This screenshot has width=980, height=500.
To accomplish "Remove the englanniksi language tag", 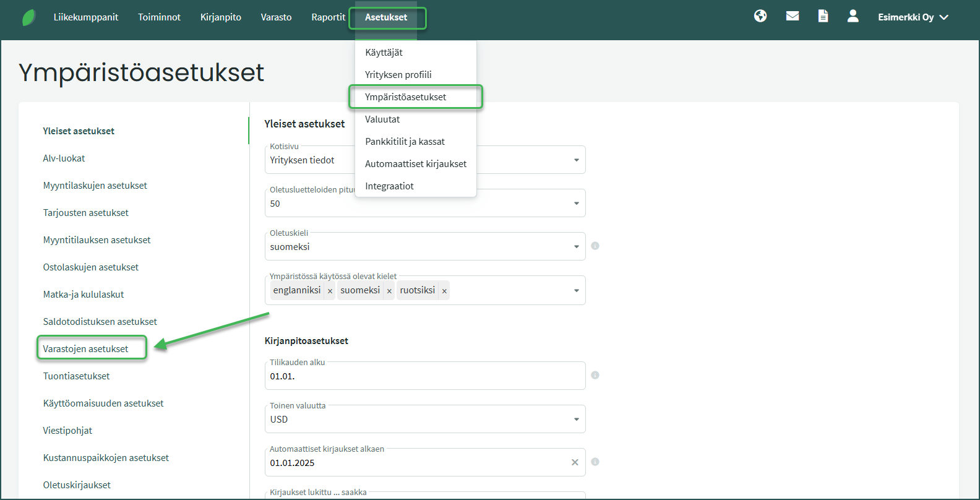I will coord(330,291).
